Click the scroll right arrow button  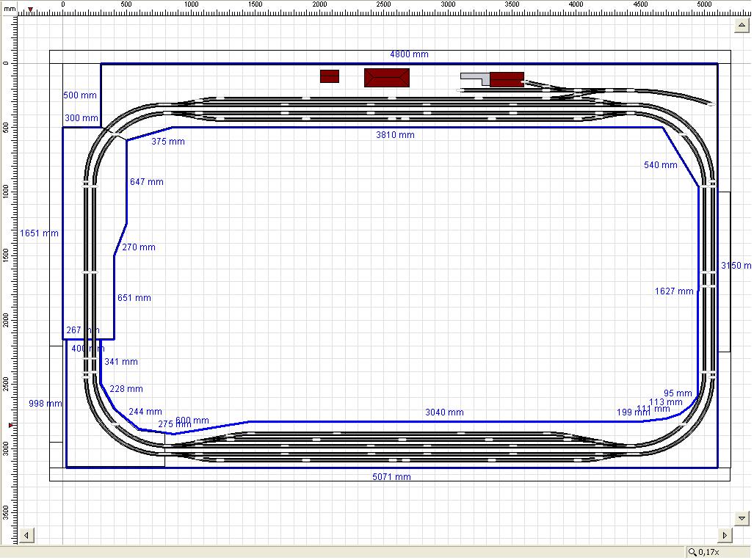pos(725,536)
